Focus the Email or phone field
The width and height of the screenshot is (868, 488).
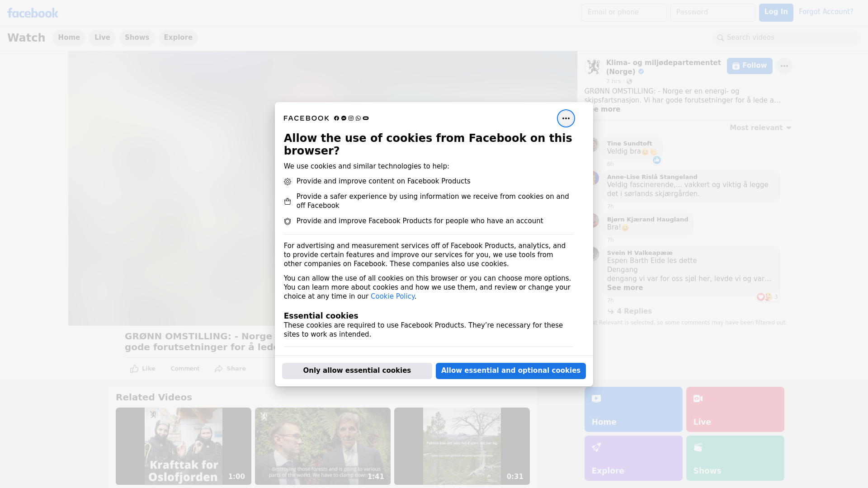(x=624, y=12)
